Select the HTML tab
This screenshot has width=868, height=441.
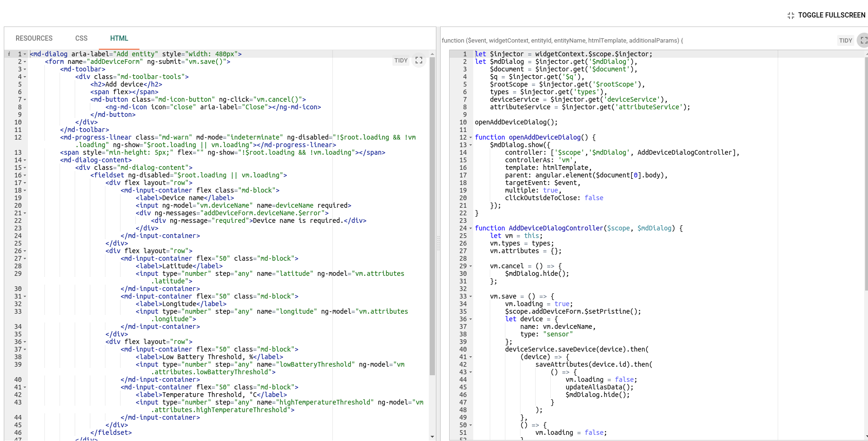119,38
